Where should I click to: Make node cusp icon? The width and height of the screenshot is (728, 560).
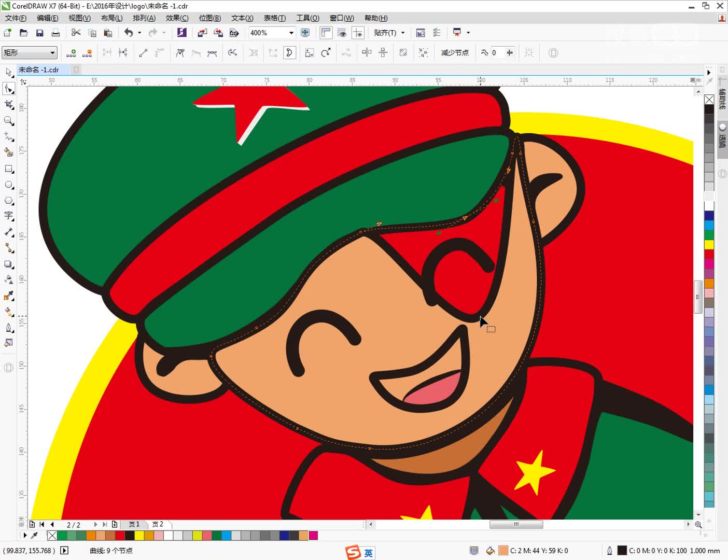click(x=180, y=53)
